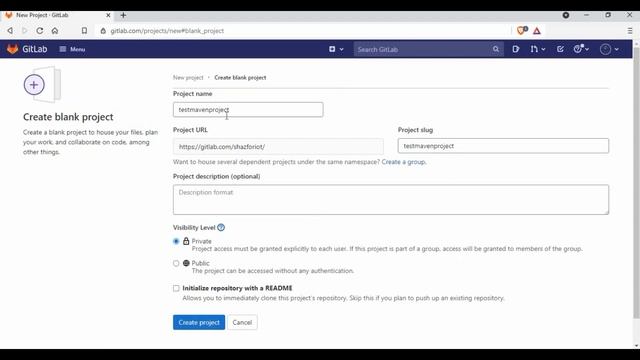Reload the page with refresh icon
The width and height of the screenshot is (640, 360).
click(40, 31)
